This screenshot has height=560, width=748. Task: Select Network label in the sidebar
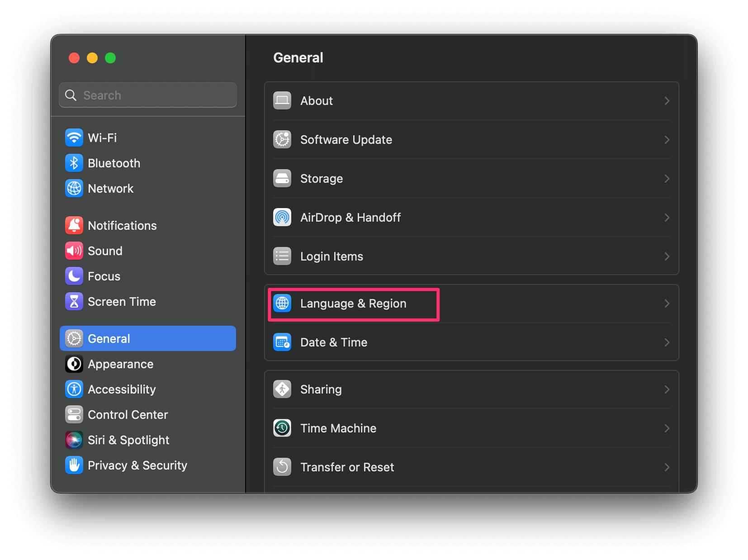111,188
